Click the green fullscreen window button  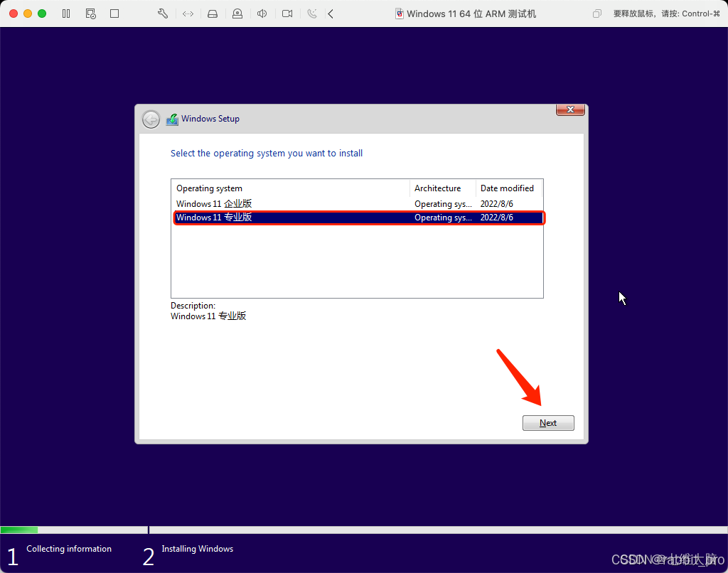[x=42, y=14]
